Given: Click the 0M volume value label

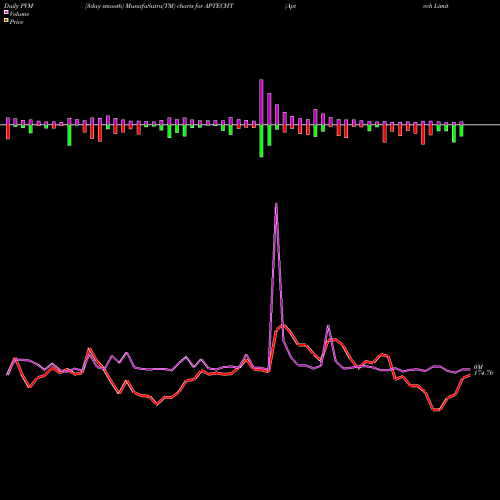Looking at the screenshot, I should pyautogui.click(x=478, y=367).
